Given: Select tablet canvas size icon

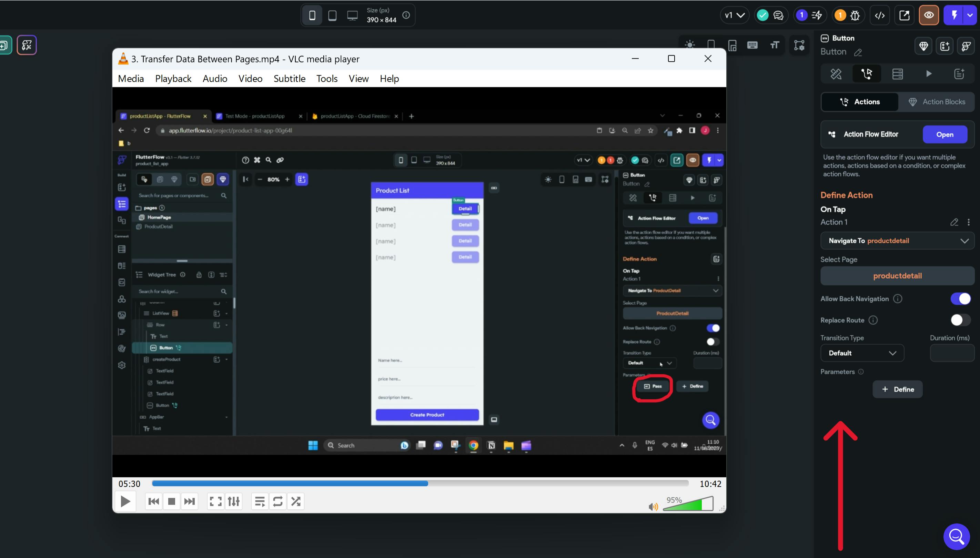Looking at the screenshot, I should [x=332, y=15].
